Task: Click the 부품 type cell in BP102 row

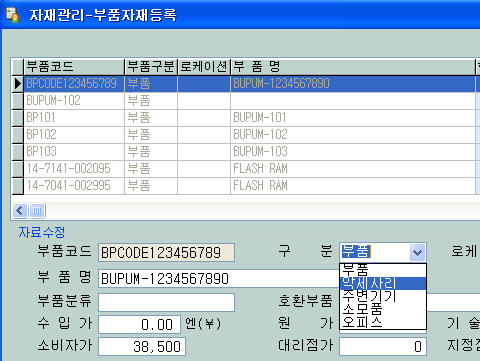Action: (151, 135)
